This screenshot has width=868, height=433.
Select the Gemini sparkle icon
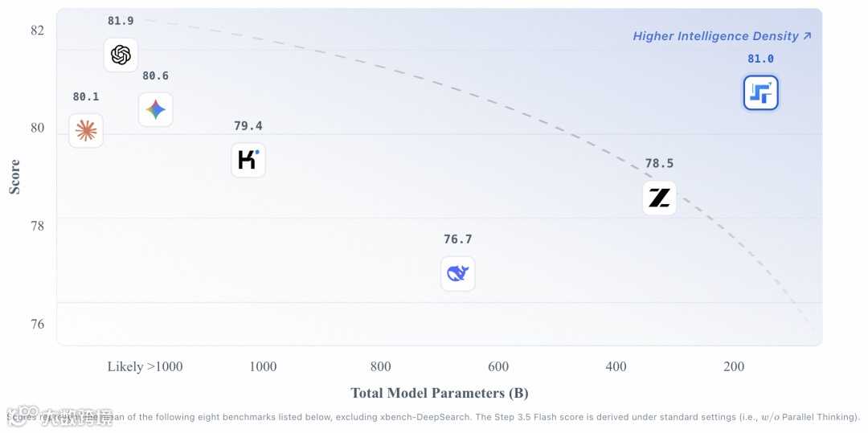(x=155, y=109)
